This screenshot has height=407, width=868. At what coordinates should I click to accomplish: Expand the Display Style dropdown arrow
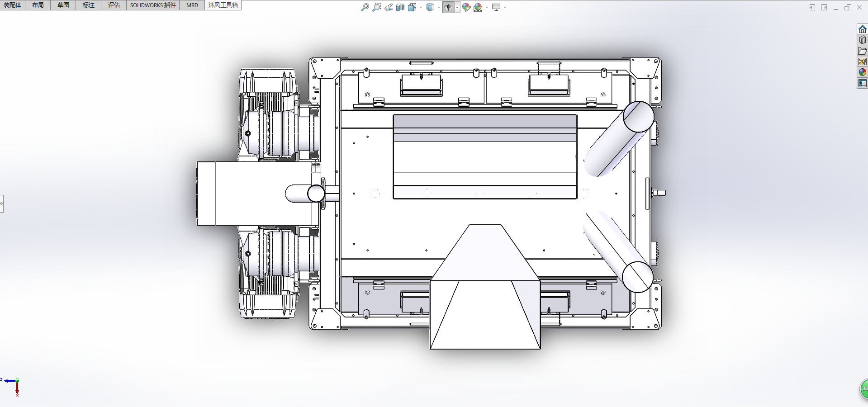[439, 7]
